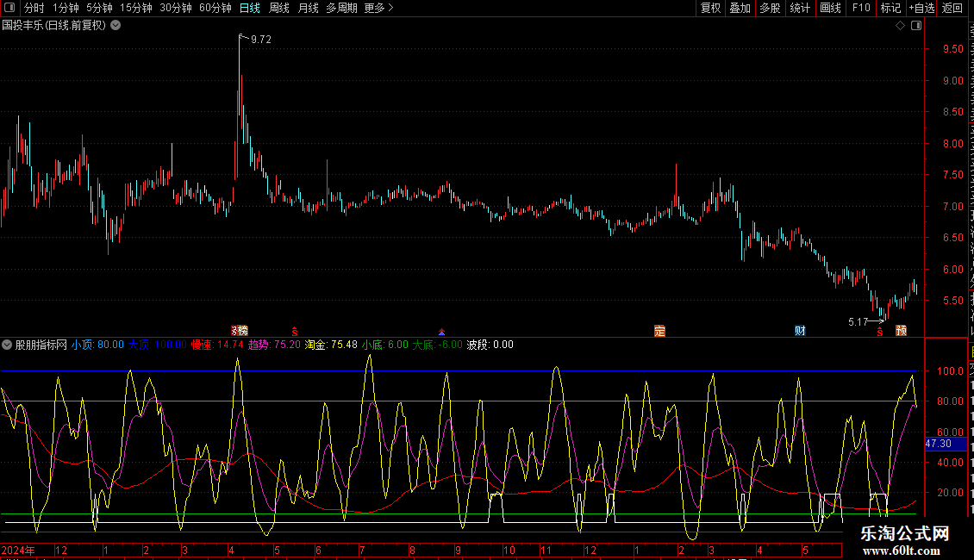Image resolution: width=974 pixels, height=560 pixels.
Task: Click the 47.30 highlighted axis value
Action: tap(946, 444)
